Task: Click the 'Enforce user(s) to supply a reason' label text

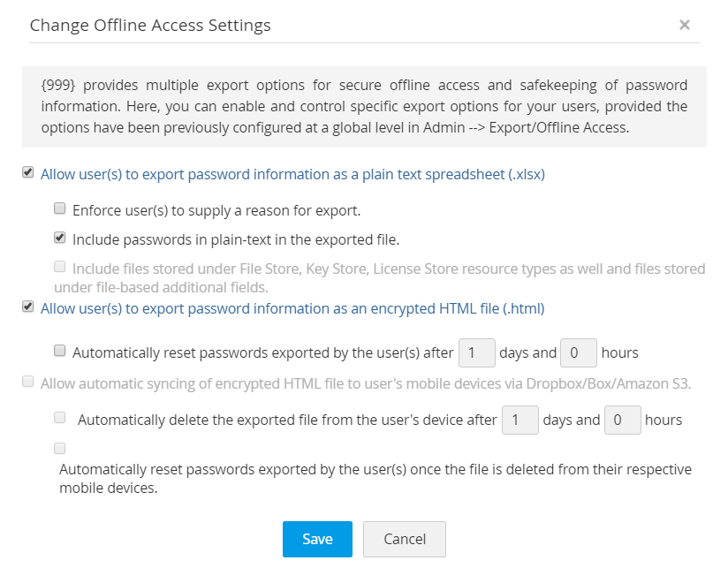Action: pos(216,211)
